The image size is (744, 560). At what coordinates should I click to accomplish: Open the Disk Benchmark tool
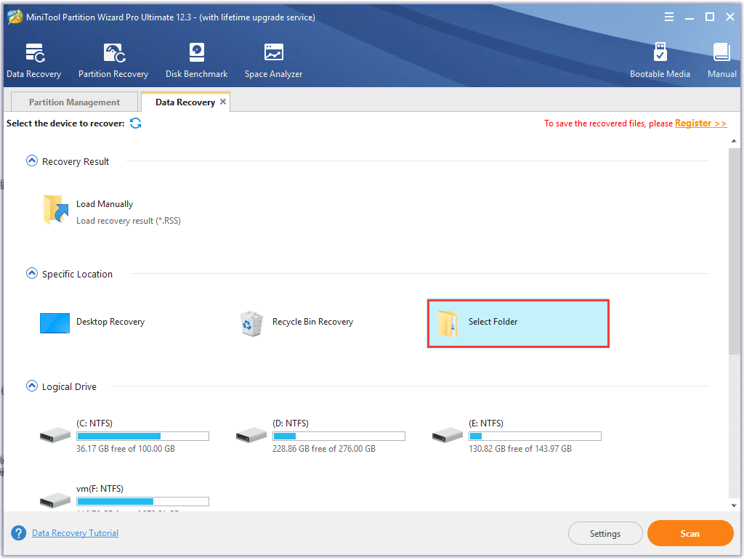pyautogui.click(x=196, y=60)
